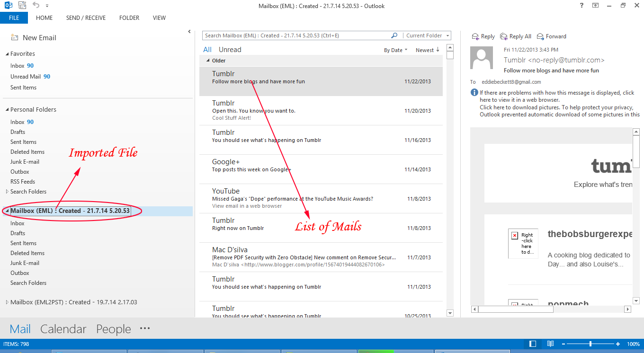Collapse the Mailbox (EML) Created 21.7.14 node

pos(7,211)
